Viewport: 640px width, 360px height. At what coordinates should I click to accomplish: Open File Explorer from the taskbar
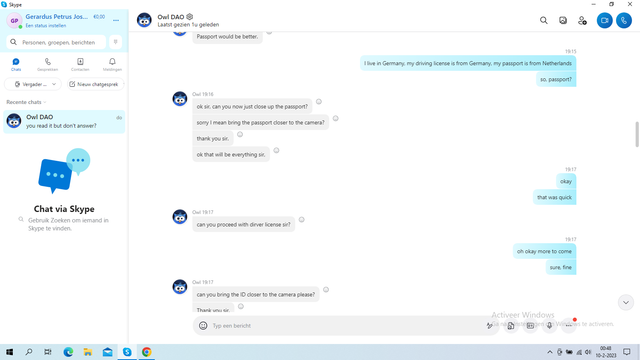[x=88, y=352]
